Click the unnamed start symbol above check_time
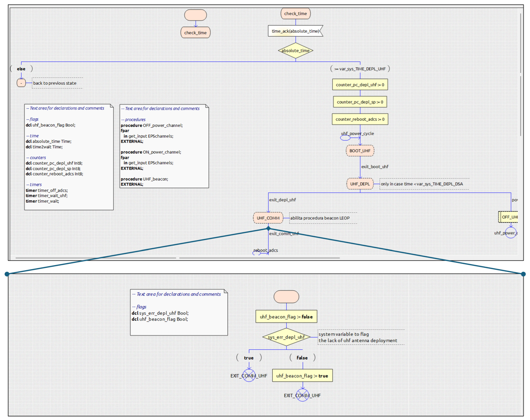This screenshot has height=420, width=530. tap(196, 15)
